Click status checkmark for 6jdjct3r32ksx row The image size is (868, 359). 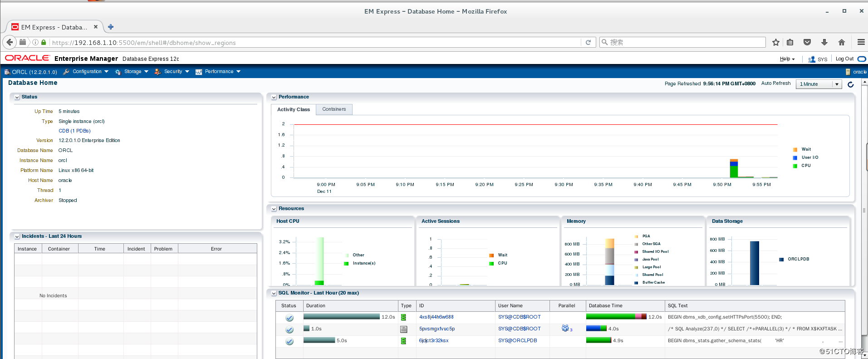pos(289,341)
